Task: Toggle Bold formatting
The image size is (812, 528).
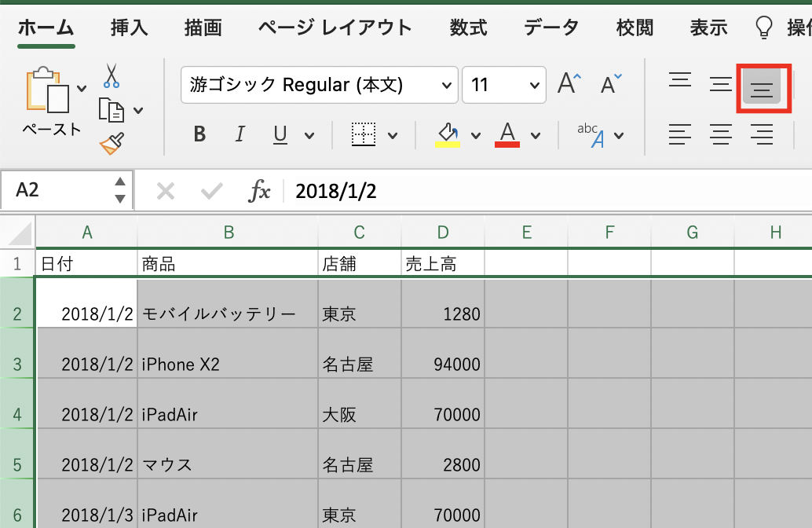Action: click(x=199, y=135)
